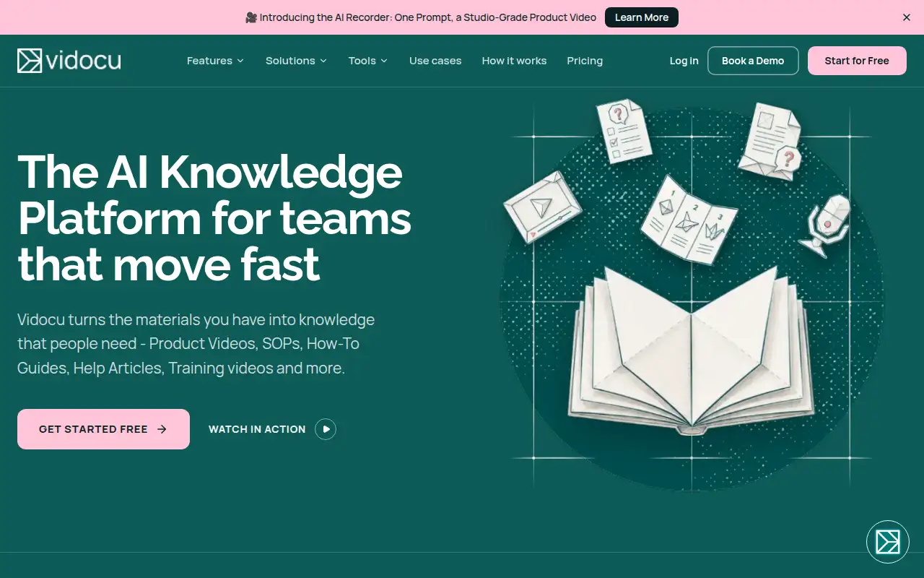Click the Vidocu logo in the header
Image resolution: width=924 pixels, height=578 pixels.
69,61
